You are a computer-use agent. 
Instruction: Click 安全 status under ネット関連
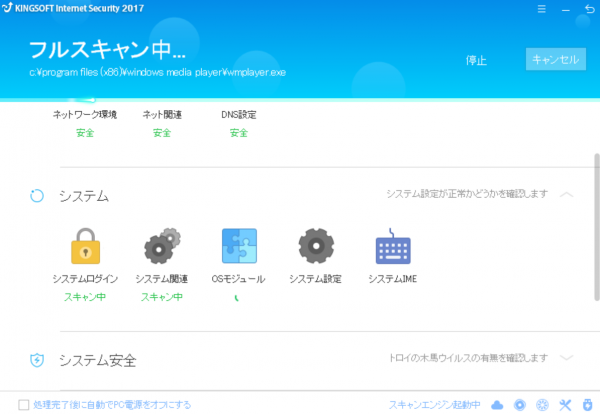[x=162, y=133]
